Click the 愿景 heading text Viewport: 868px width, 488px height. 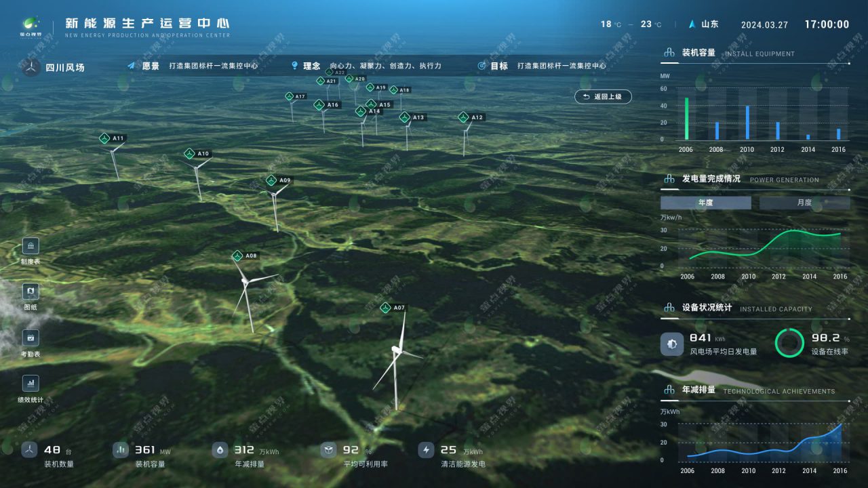pos(151,66)
